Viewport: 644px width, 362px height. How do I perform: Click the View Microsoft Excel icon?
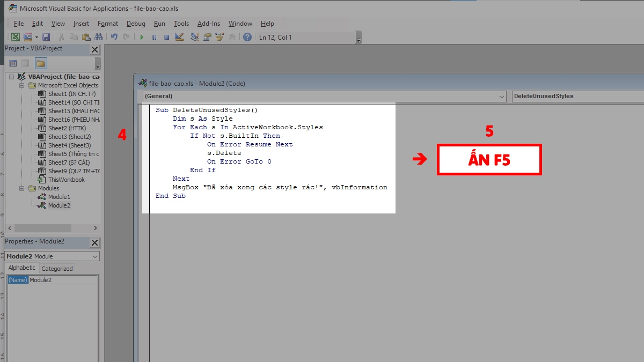tap(15, 36)
